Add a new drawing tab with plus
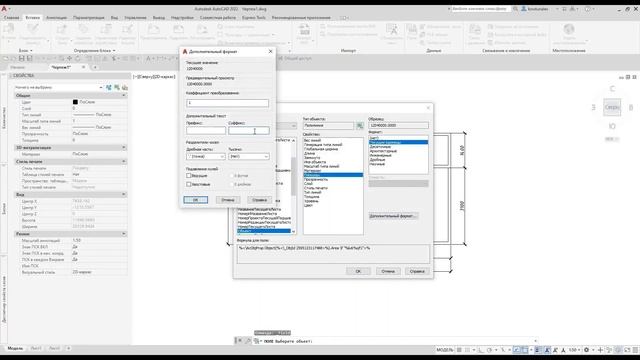Image resolution: width=640 pixels, height=360 pixels. click(95, 67)
